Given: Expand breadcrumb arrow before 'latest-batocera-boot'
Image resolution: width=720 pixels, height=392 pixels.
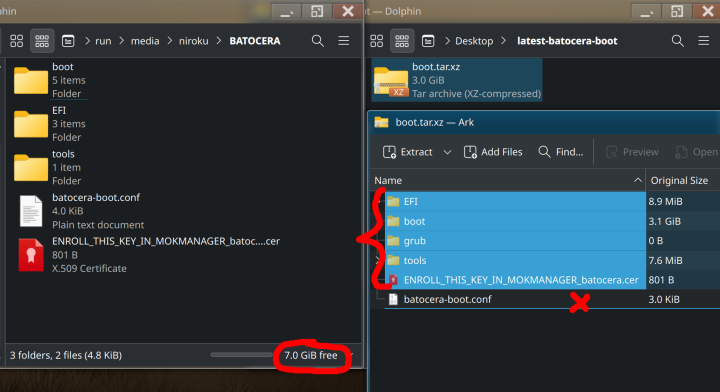Looking at the screenshot, I should coord(504,41).
